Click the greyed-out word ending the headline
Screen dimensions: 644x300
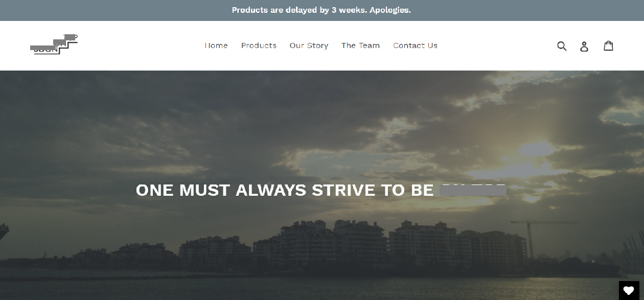pyautogui.click(x=474, y=190)
